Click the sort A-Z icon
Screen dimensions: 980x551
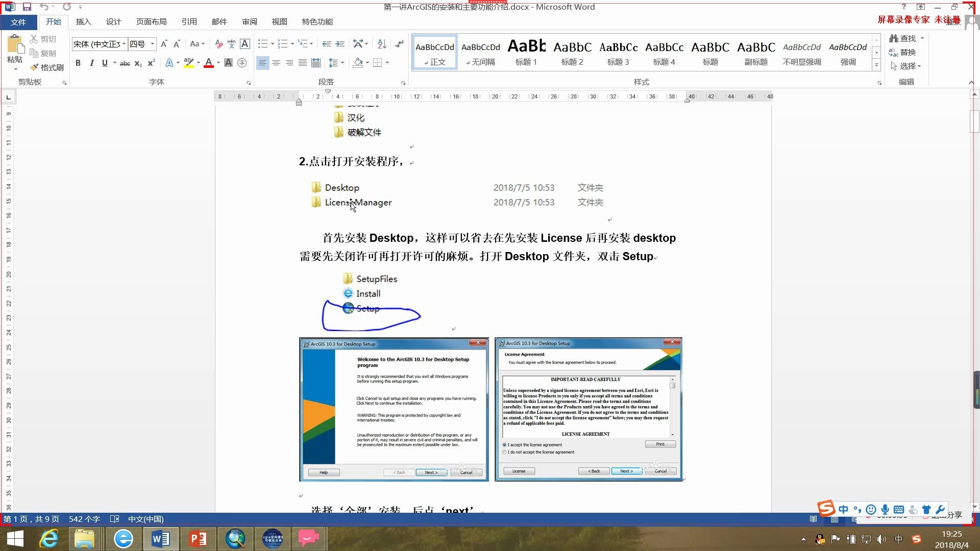382,44
